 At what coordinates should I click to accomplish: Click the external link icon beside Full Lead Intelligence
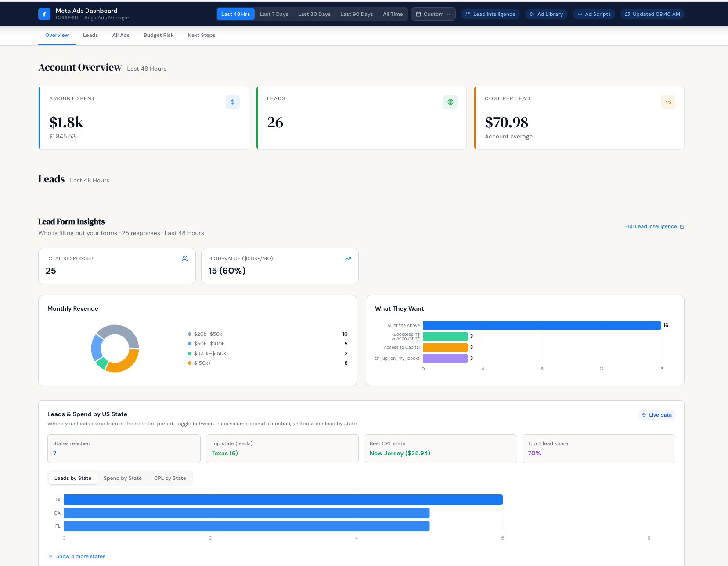click(x=682, y=227)
